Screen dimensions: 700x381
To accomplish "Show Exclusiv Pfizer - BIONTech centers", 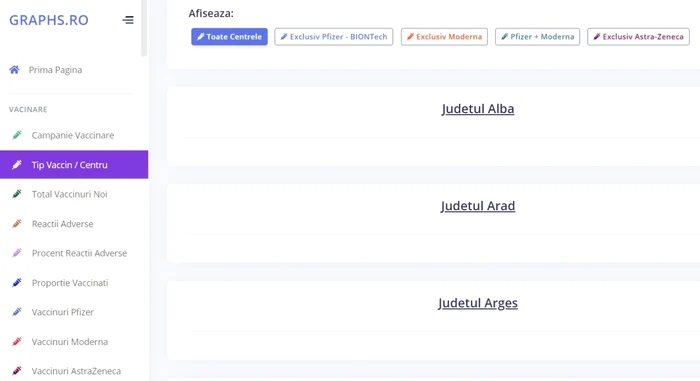I will point(334,37).
